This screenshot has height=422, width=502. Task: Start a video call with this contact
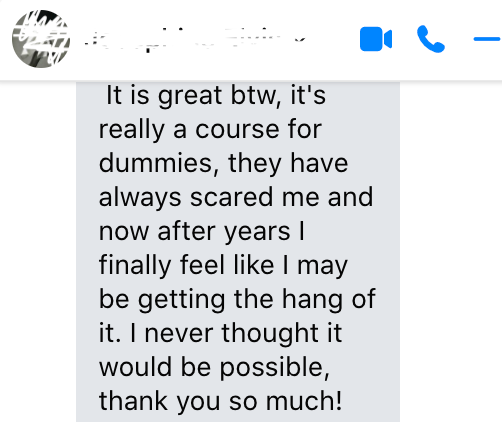point(376,39)
